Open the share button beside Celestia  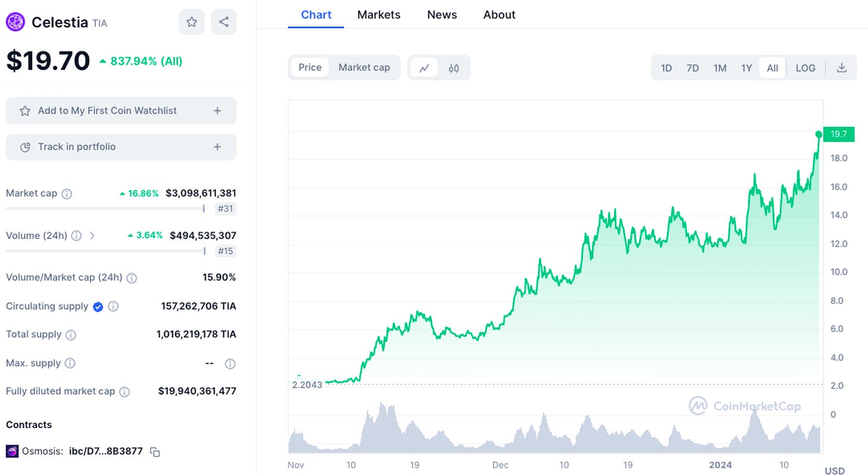(x=224, y=22)
